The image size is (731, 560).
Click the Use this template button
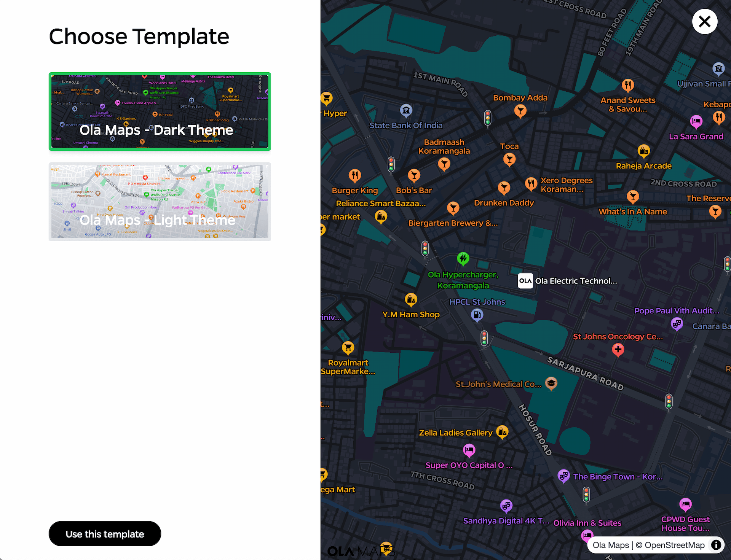105,534
